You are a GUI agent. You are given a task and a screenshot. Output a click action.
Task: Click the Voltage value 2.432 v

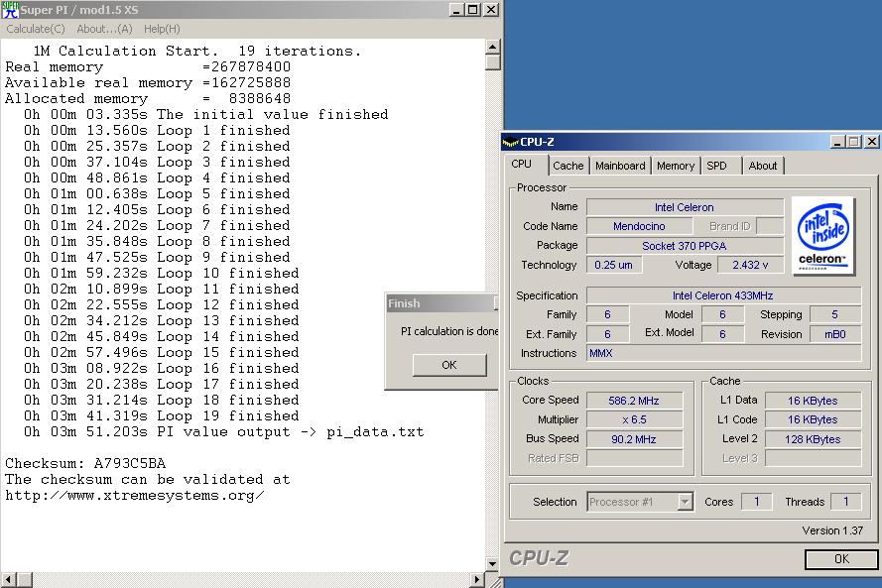[750, 265]
